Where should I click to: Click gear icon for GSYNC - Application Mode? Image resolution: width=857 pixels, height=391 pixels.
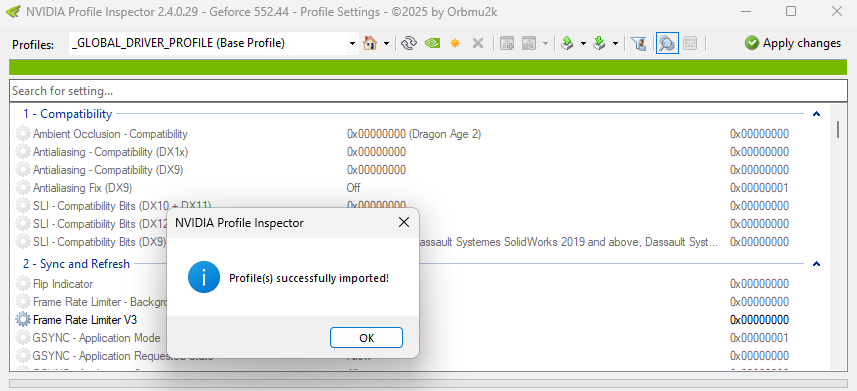[23, 338]
